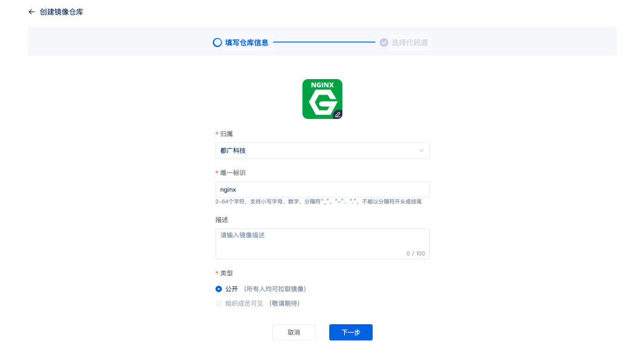Click the 归属 field label

[226, 134]
